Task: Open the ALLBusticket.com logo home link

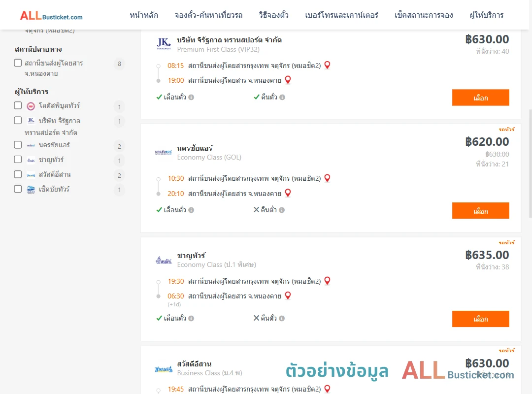Action: tap(51, 16)
